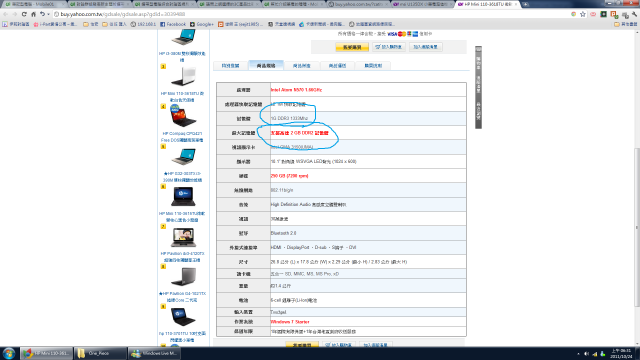640x360 pixels.
Task: Go back with the browser back arrow
Action: pyautogui.click(x=5, y=14)
